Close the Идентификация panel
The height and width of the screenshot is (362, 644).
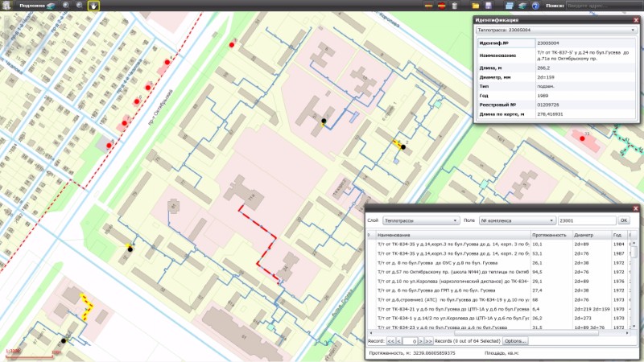click(x=635, y=19)
